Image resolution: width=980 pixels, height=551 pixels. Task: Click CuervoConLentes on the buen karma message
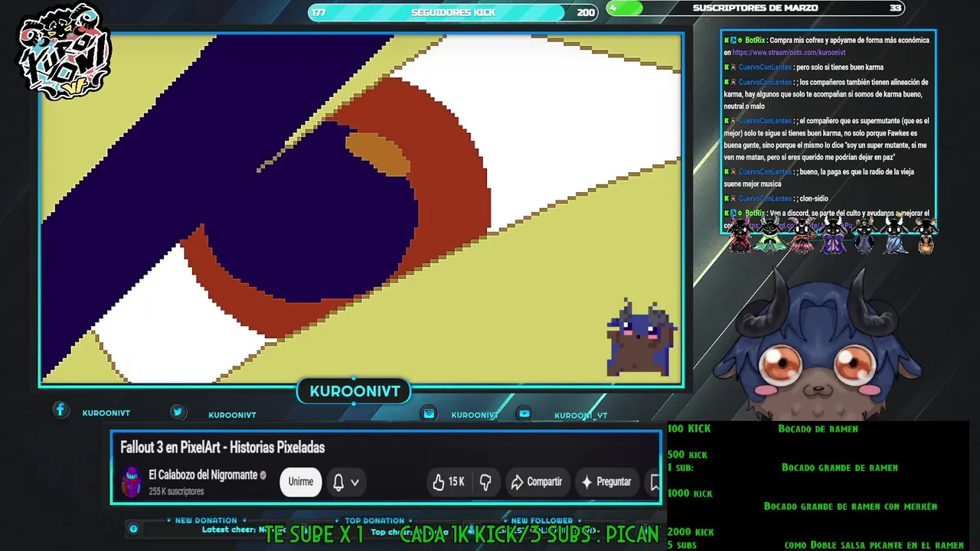tap(765, 67)
